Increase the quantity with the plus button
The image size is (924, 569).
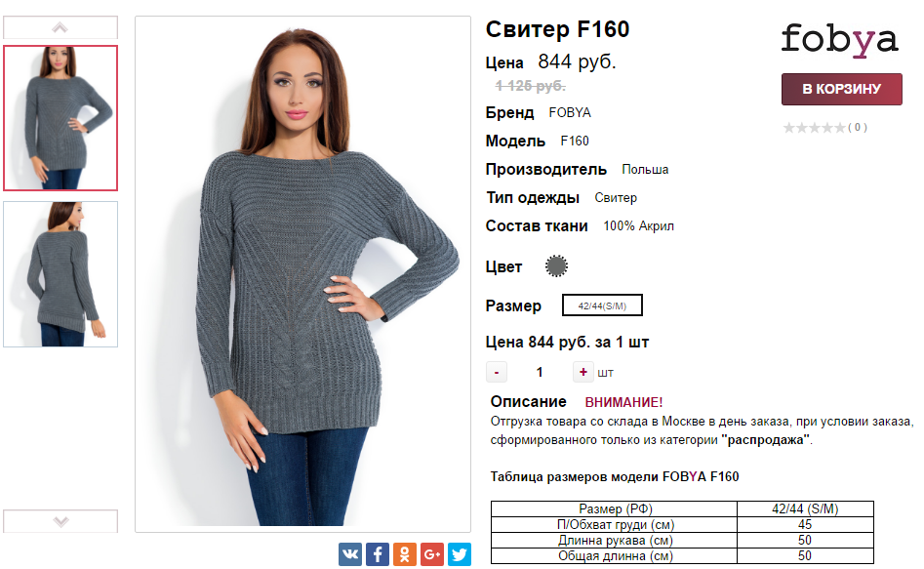(x=583, y=372)
